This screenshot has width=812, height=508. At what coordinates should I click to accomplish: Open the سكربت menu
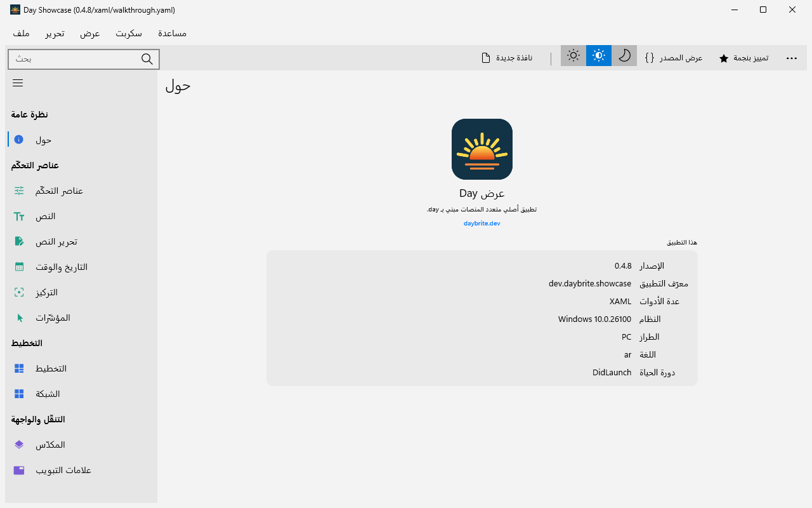pyautogui.click(x=129, y=33)
